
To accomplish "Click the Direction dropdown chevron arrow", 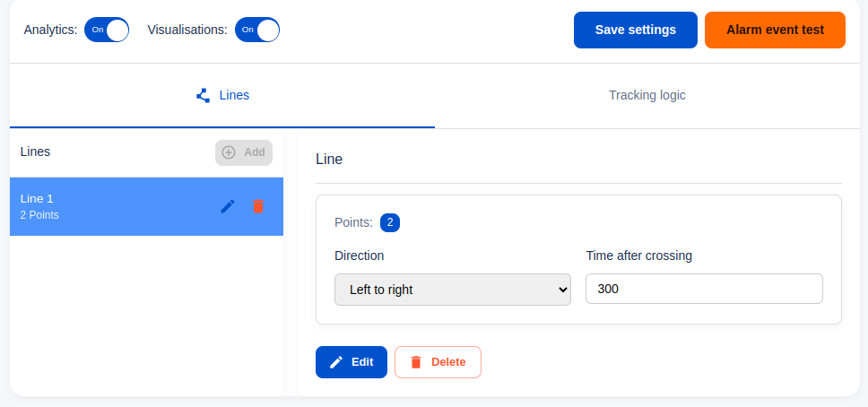I will pyautogui.click(x=563, y=290).
